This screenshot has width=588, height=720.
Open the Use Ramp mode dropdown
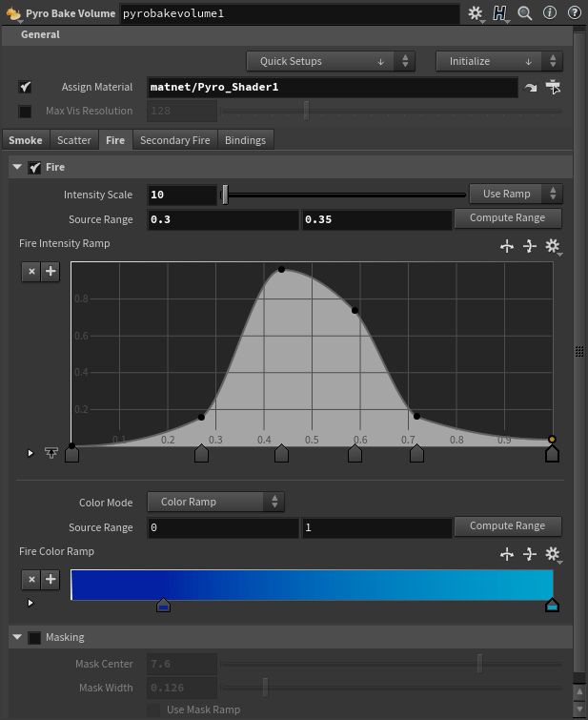point(516,194)
